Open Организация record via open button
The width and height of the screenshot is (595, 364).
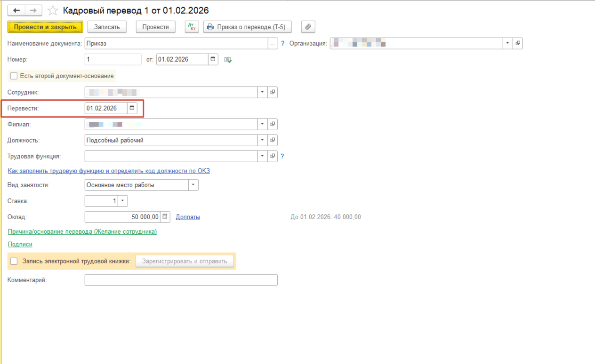pos(518,43)
